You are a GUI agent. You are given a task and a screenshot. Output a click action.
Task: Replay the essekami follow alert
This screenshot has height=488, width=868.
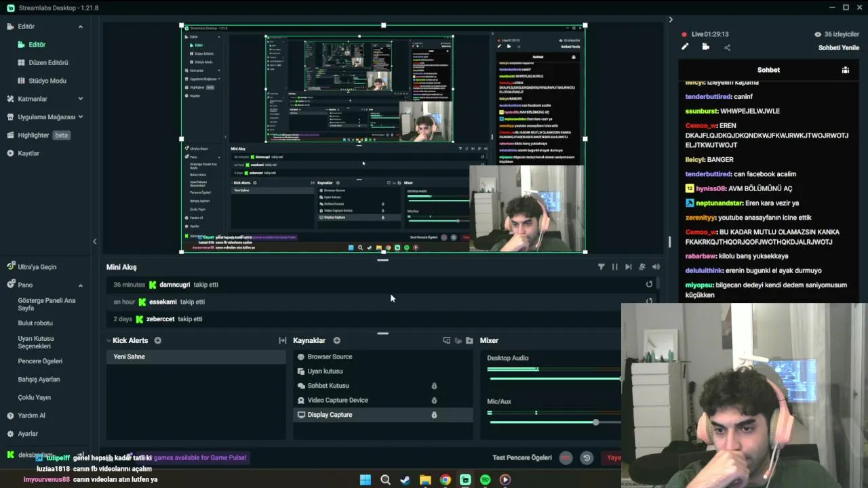649,302
